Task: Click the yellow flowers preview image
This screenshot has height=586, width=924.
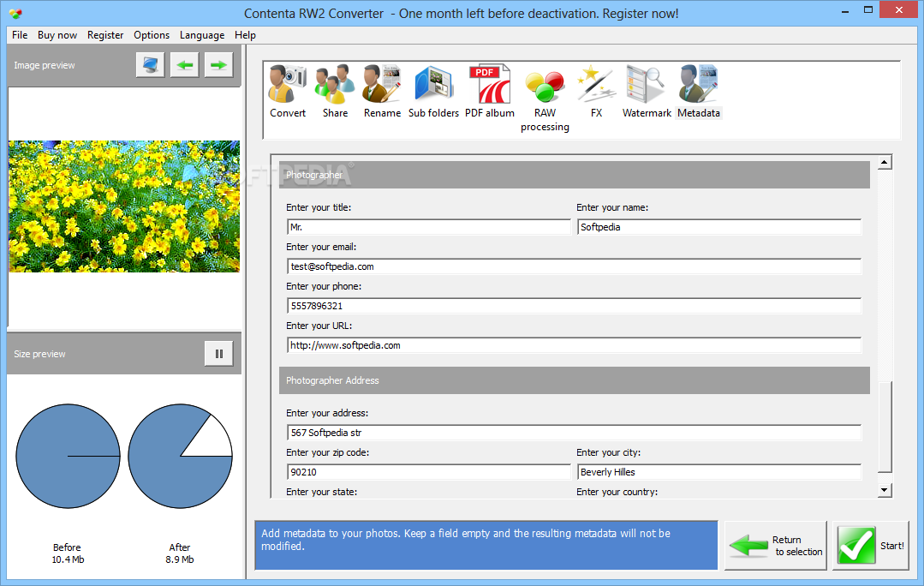Action: [124, 206]
